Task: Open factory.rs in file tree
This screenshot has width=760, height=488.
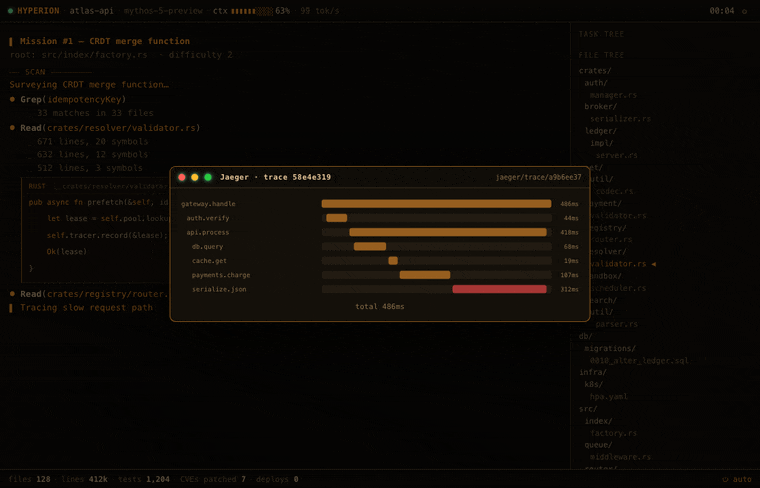Action: (x=613, y=433)
